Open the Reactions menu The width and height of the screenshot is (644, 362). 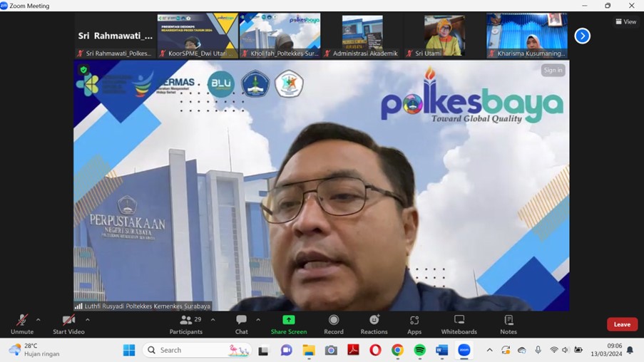374,324
